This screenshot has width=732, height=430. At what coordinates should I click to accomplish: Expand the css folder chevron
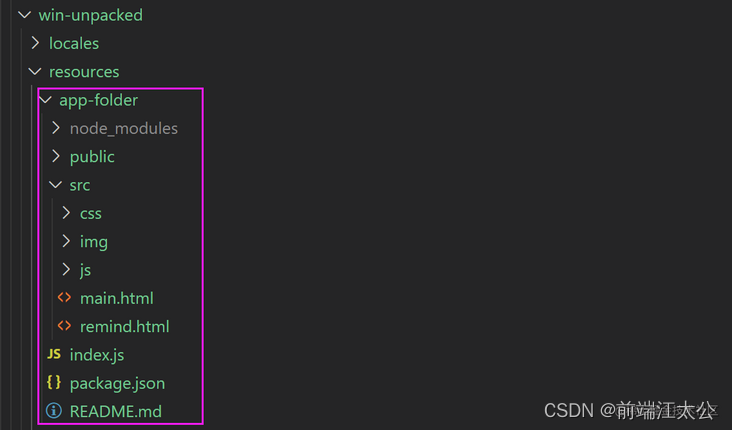(66, 213)
